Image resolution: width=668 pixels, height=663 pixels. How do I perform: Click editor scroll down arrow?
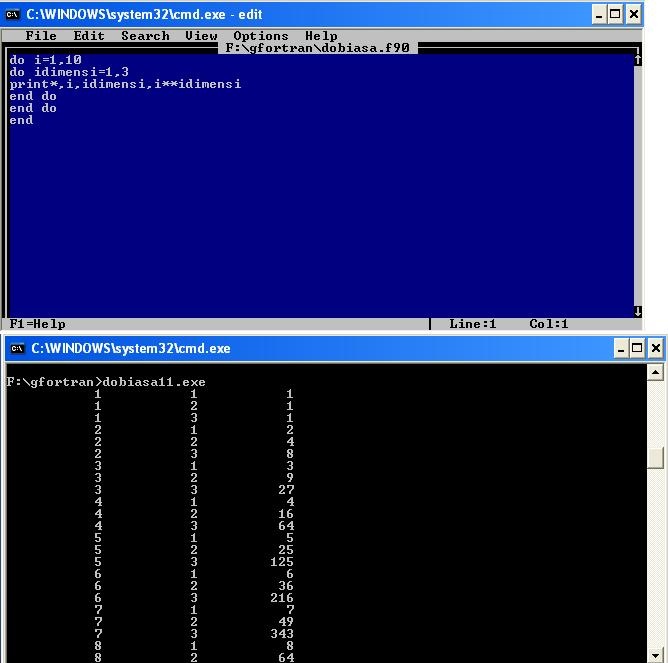638,311
